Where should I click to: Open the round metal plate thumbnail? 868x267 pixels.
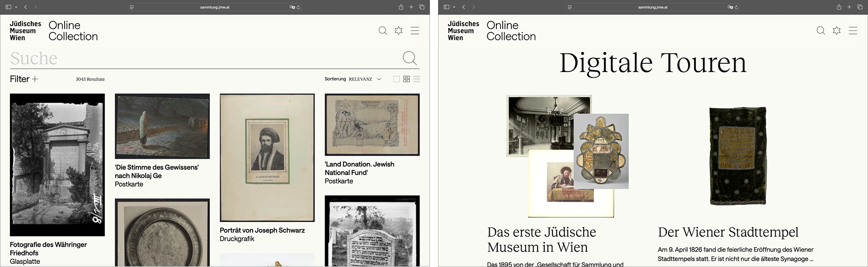[x=162, y=233]
